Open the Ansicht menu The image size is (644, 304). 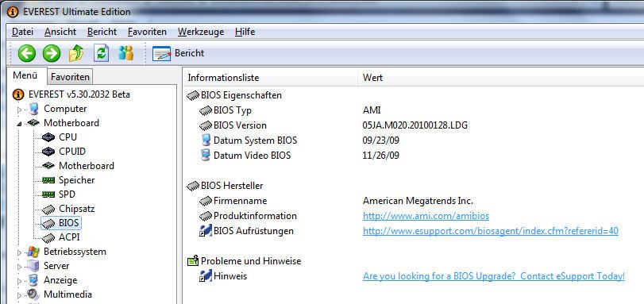pos(60,32)
